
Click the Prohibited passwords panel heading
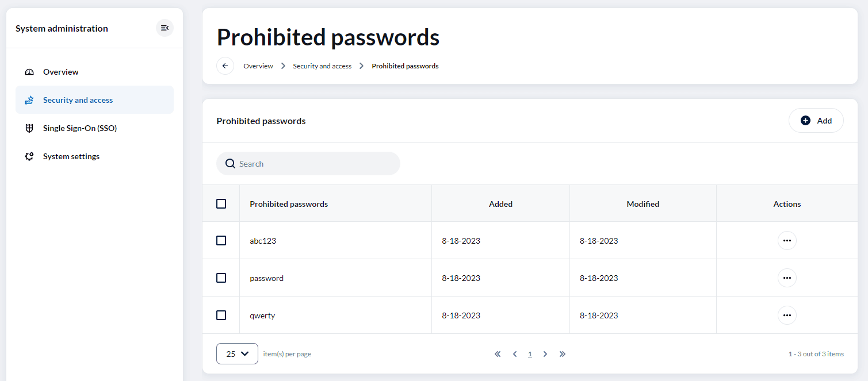(261, 121)
